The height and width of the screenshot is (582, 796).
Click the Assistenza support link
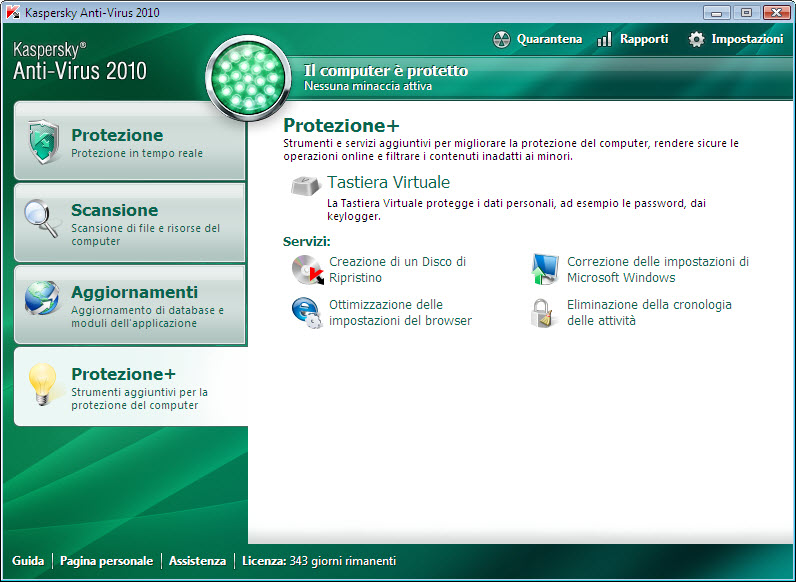coord(197,561)
